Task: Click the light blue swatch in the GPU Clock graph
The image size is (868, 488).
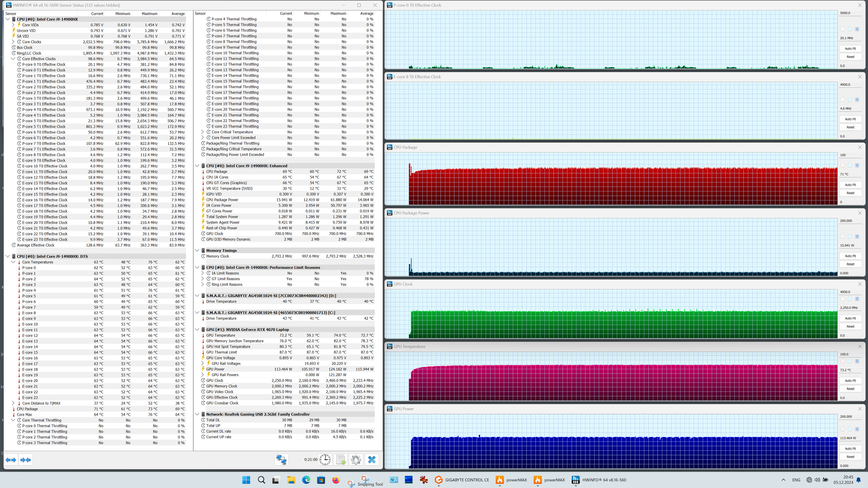Action: [850, 299]
